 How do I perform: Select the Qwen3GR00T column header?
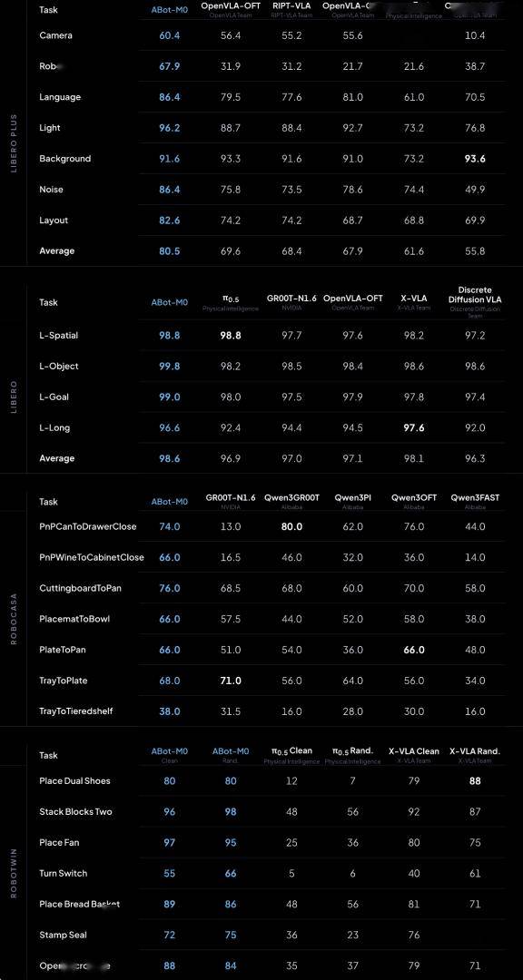(291, 497)
